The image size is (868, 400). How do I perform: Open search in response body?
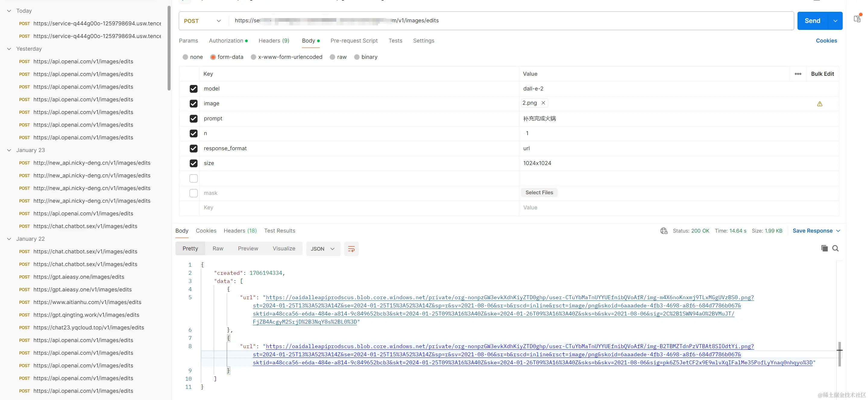[x=835, y=249]
